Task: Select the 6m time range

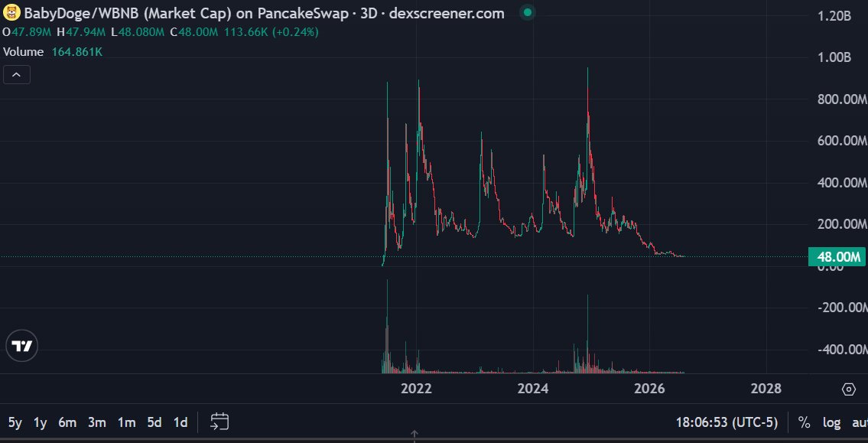Action: click(67, 422)
